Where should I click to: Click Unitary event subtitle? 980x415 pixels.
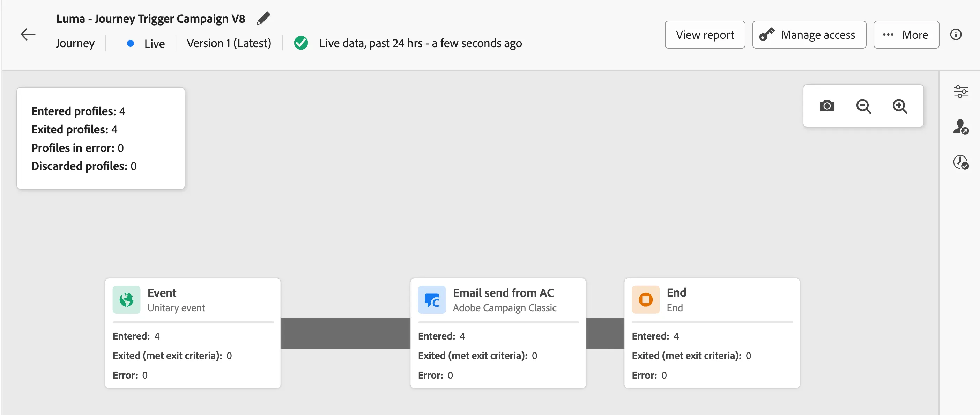click(176, 308)
